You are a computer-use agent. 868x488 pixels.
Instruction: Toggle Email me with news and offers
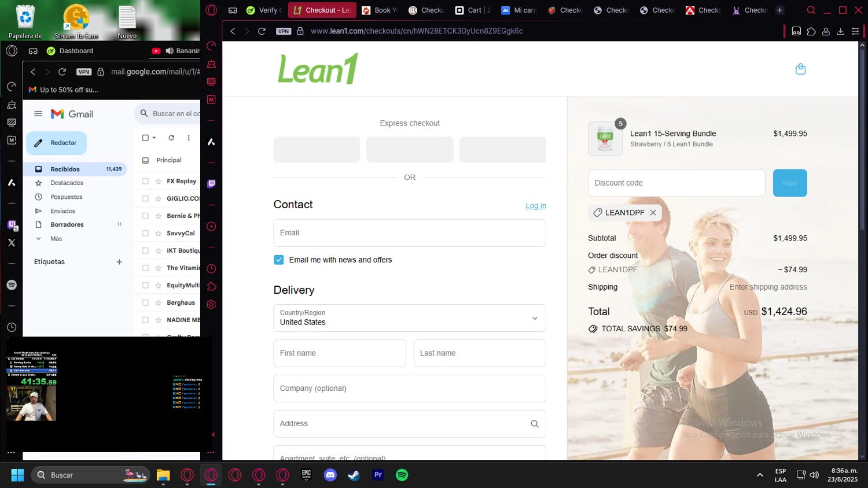(x=279, y=260)
